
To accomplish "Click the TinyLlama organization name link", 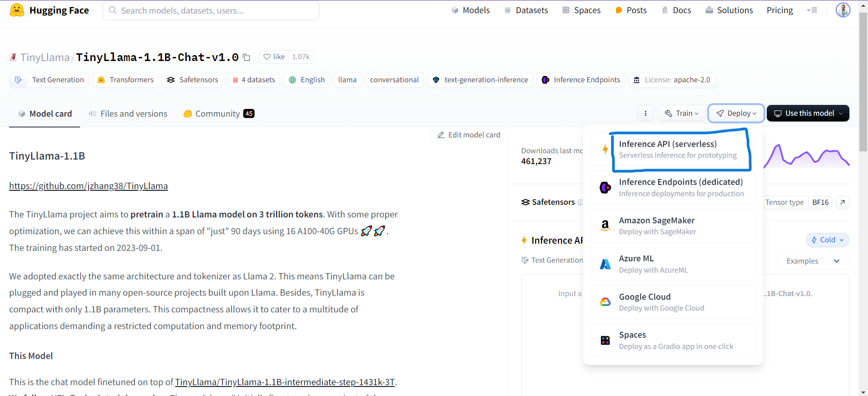I will click(45, 57).
